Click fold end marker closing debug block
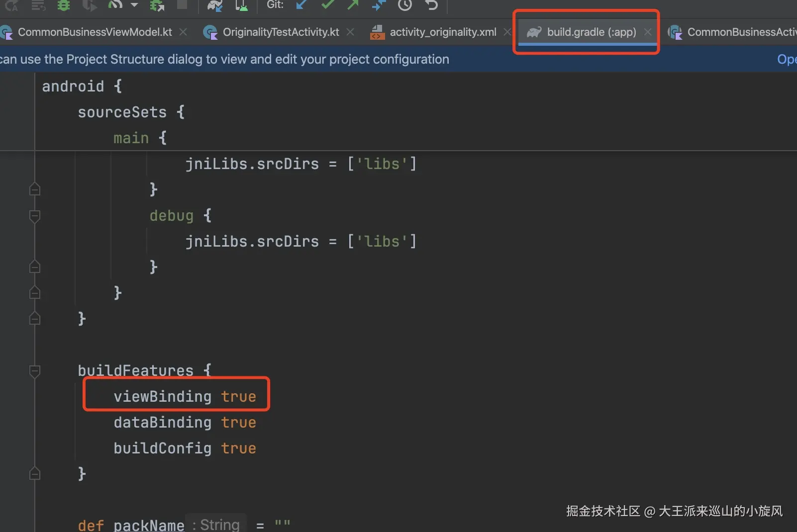Screen dimensions: 797x532 click(x=35, y=267)
